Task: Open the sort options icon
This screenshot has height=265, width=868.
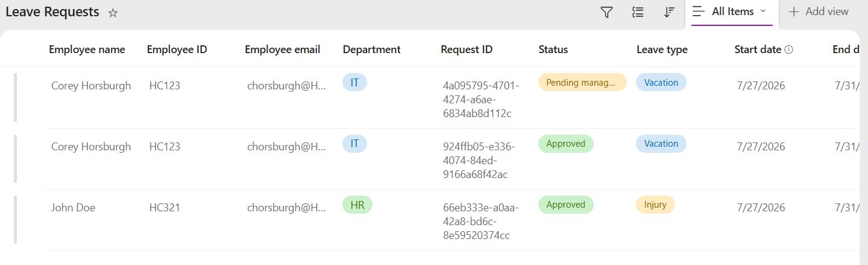Action: (668, 12)
